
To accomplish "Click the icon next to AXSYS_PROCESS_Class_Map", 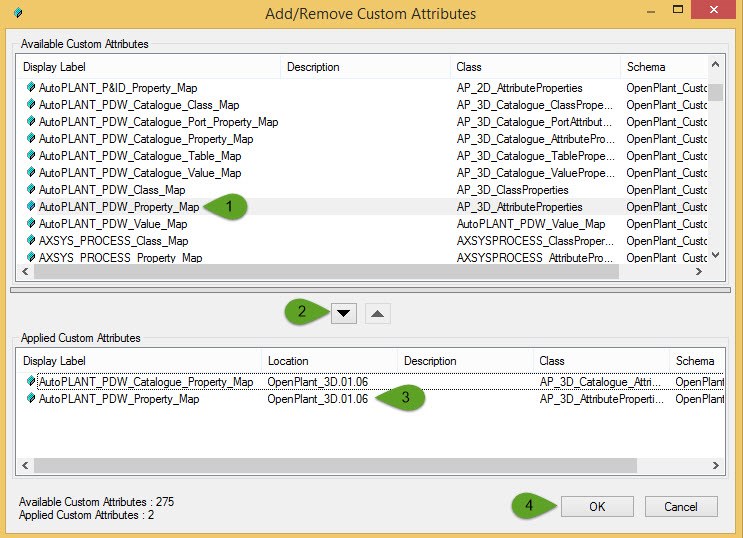I will [31, 240].
